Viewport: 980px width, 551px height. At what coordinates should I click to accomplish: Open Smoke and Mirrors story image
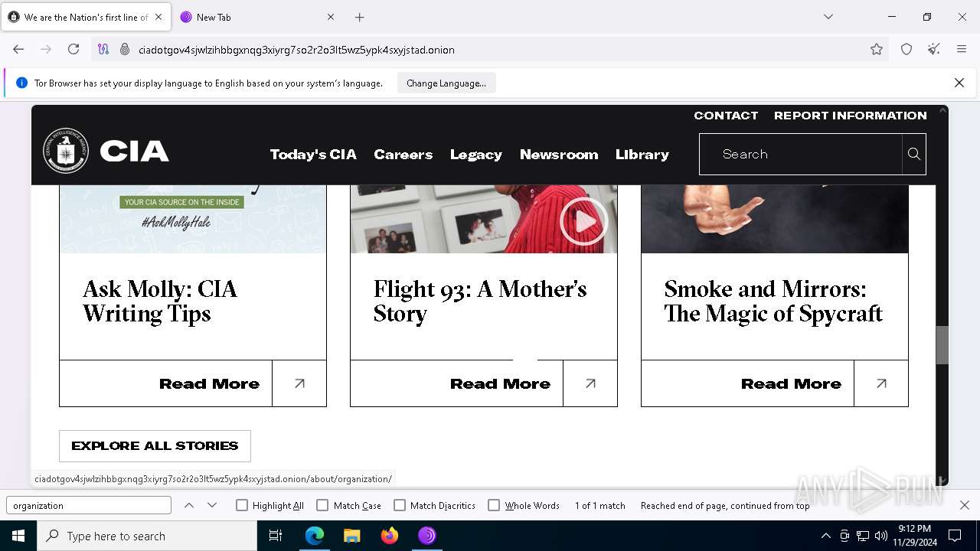point(775,219)
